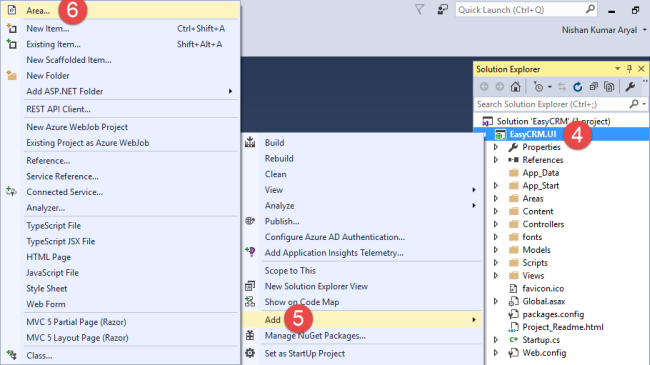This screenshot has width=650, height=365.
Task: Select favicon.ico file
Action: tap(543, 288)
